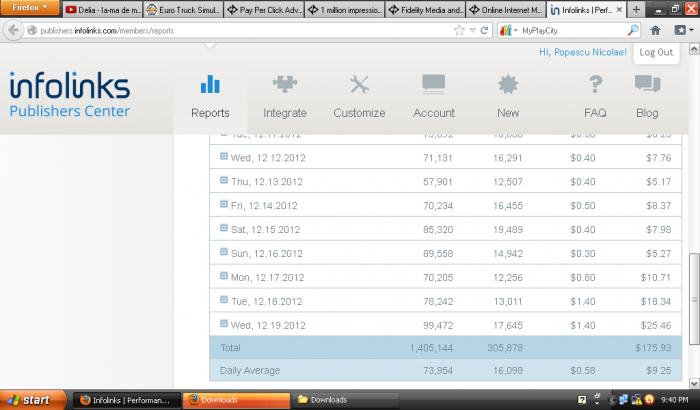Expand the Wed, 12.19.2012 row
This screenshot has height=410, width=700.
pos(224,323)
